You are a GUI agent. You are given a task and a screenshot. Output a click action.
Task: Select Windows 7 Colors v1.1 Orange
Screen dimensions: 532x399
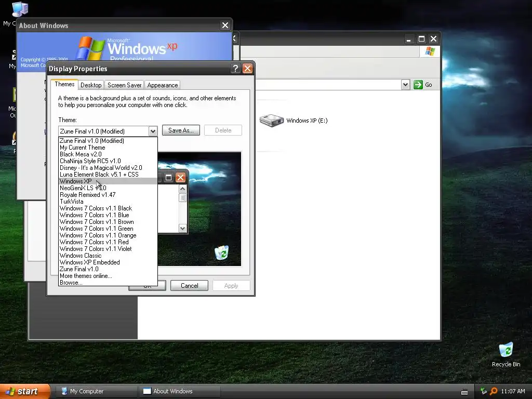click(x=108, y=235)
